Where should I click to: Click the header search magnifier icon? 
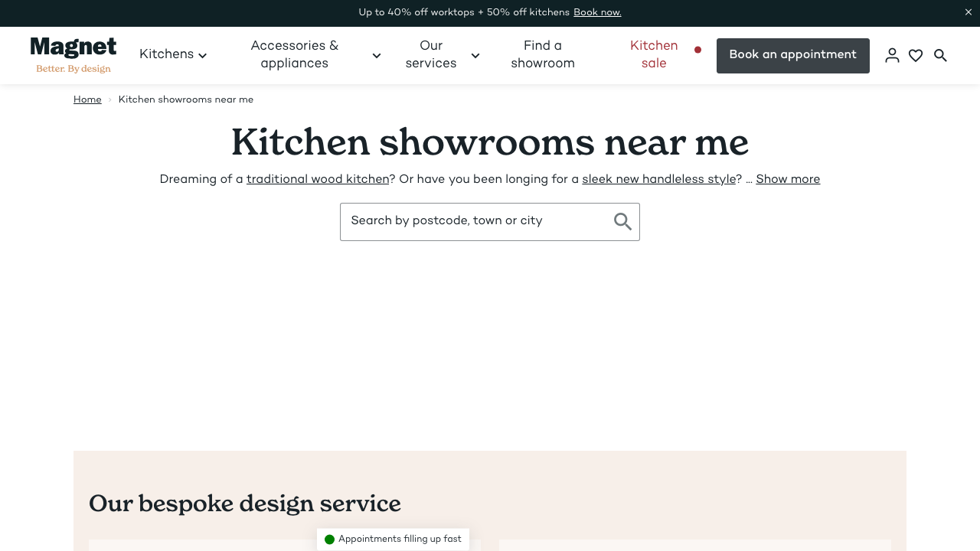tap(940, 55)
